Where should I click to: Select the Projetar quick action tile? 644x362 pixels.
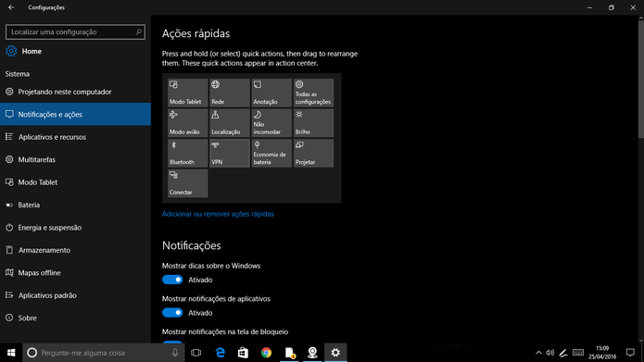(313, 153)
